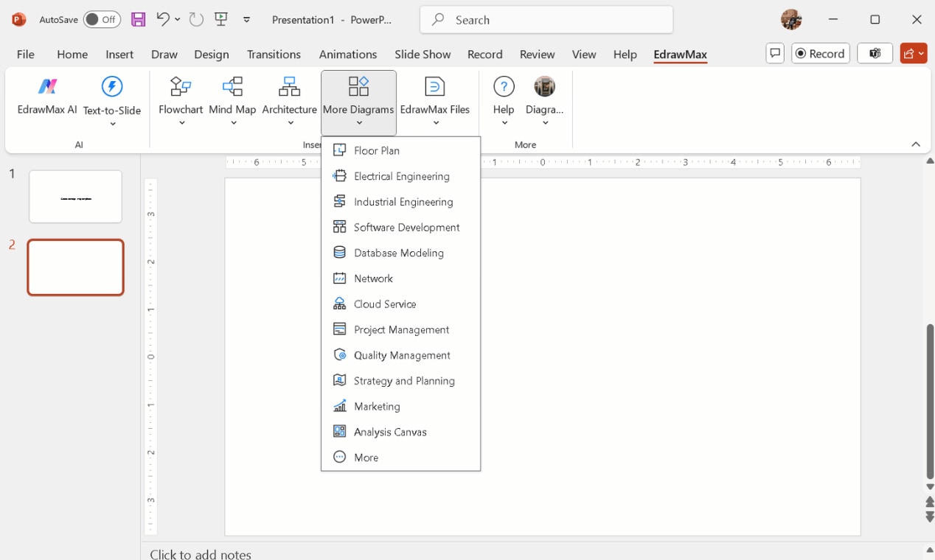Image resolution: width=935 pixels, height=560 pixels.
Task: Select Electrical Engineering from the list
Action: pyautogui.click(x=401, y=176)
